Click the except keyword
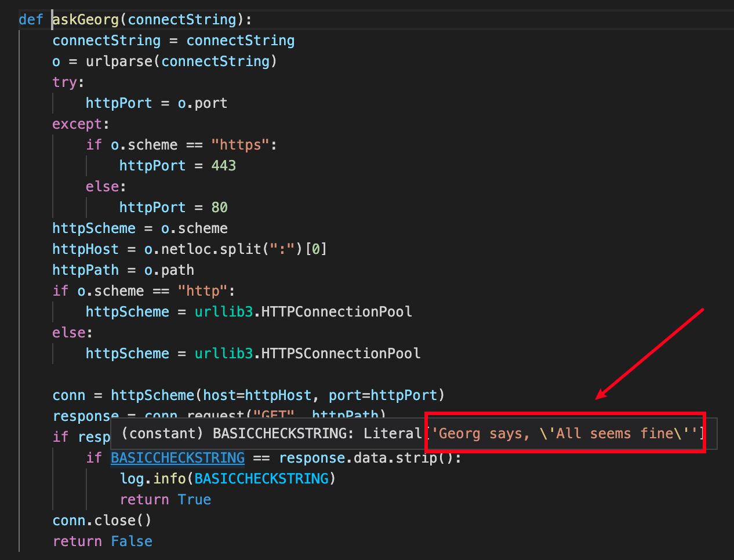This screenshot has width=734, height=560. pyautogui.click(x=77, y=124)
